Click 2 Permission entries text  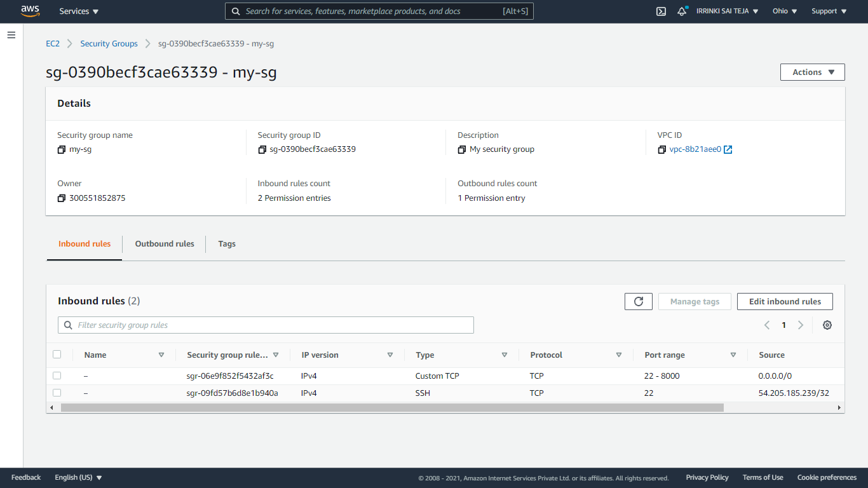(294, 198)
